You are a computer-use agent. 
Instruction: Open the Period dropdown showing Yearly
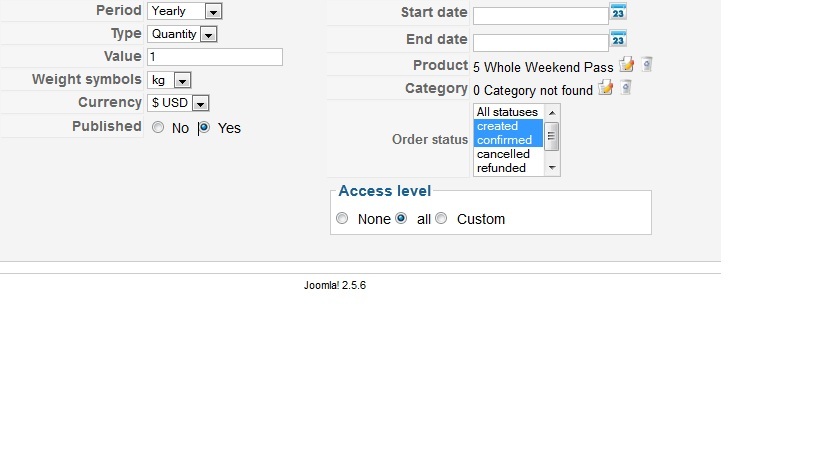[184, 11]
